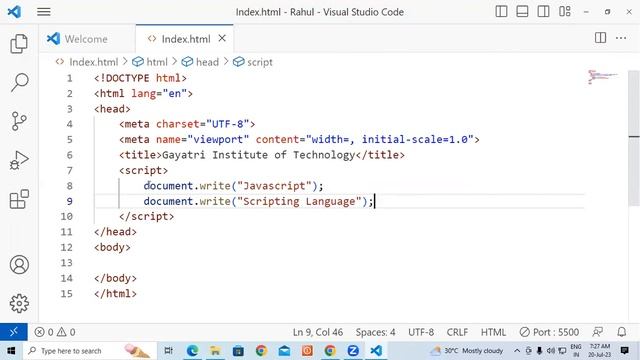Select the HTML language mode

pyautogui.click(x=493, y=332)
